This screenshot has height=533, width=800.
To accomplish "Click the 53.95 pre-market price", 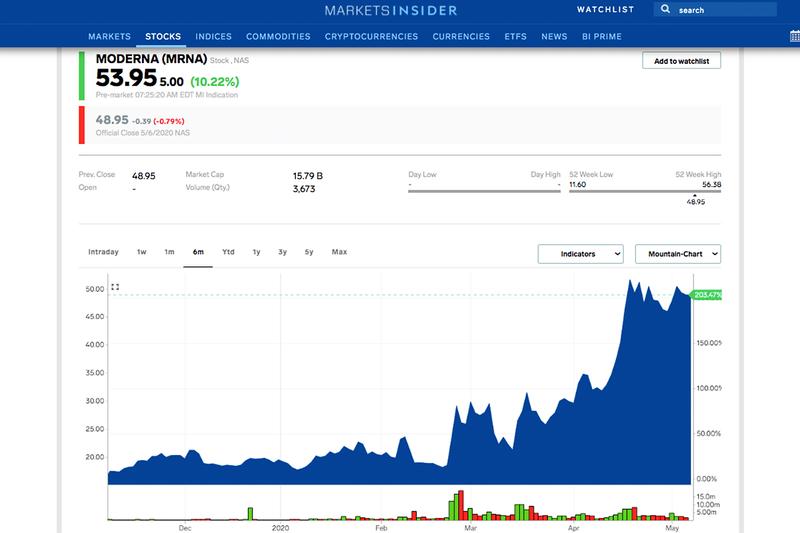I will [x=126, y=78].
